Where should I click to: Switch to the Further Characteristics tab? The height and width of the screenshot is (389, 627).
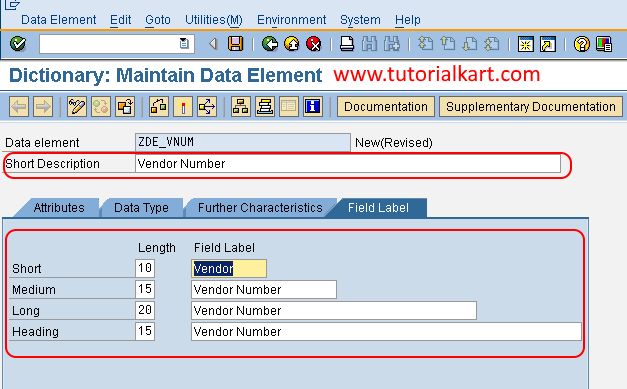coord(260,208)
